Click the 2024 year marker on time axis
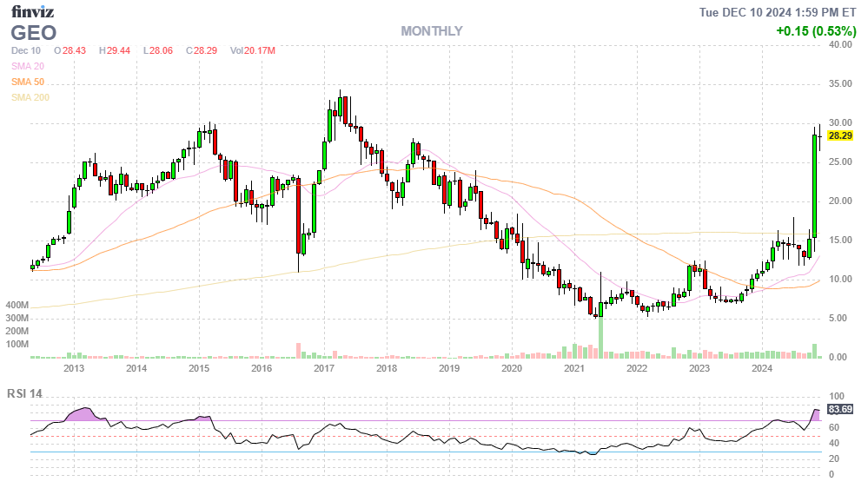868x488 pixels. click(762, 368)
